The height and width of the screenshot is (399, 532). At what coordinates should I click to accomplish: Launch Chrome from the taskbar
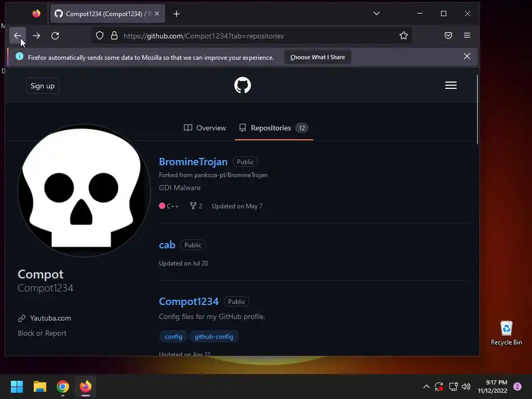pos(63,387)
